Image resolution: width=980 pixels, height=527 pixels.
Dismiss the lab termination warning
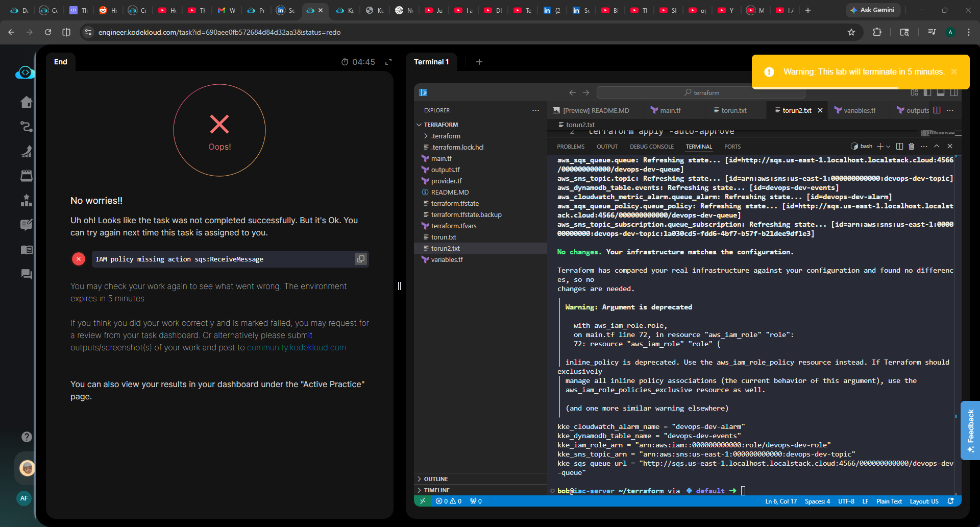click(x=953, y=72)
